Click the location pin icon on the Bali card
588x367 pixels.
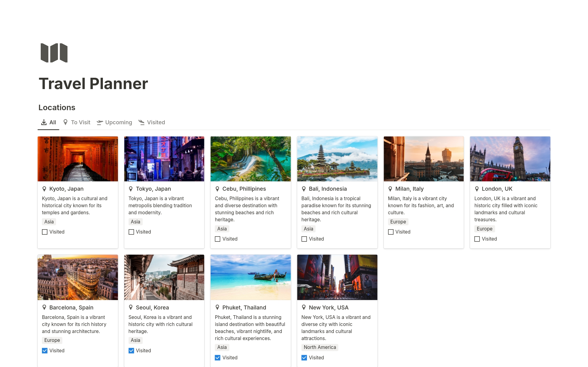(x=304, y=189)
